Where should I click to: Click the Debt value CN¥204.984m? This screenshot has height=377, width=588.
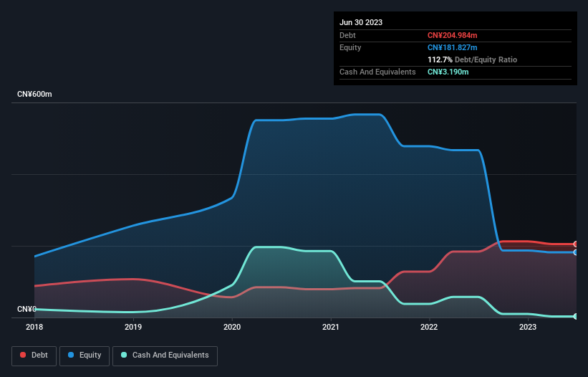(x=452, y=35)
